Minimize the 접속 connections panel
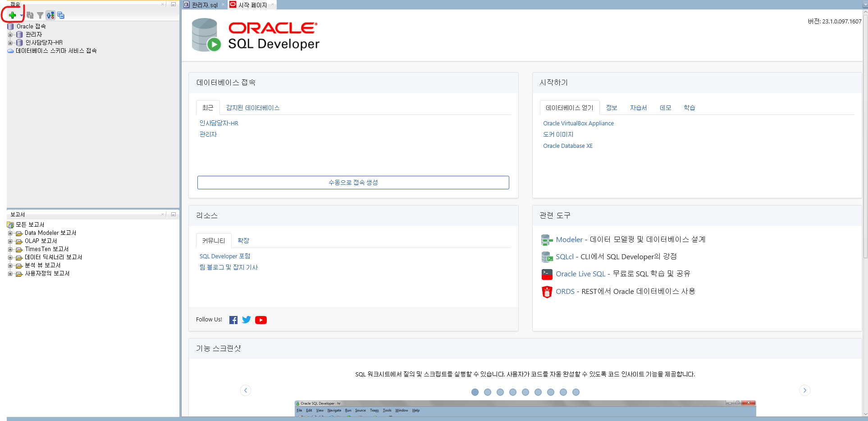Screen dimensions: 868x421 click(x=174, y=4)
